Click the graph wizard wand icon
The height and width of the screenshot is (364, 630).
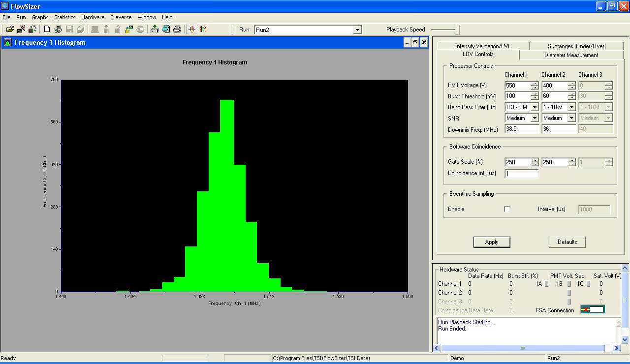coord(22,30)
